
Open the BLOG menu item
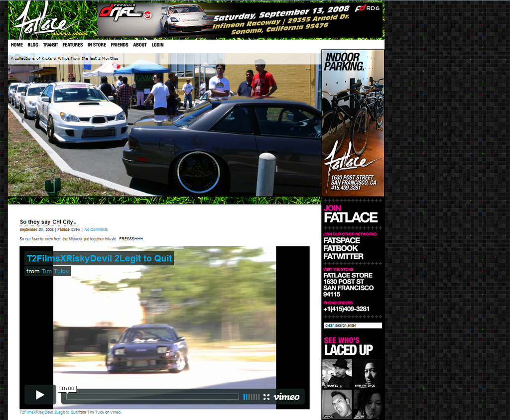coord(33,45)
